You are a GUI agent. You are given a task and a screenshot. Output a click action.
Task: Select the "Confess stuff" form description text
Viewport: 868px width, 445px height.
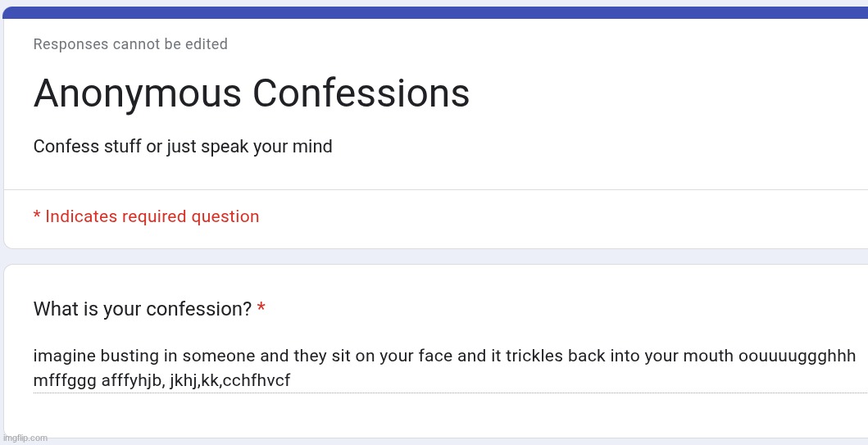pyautogui.click(x=182, y=148)
